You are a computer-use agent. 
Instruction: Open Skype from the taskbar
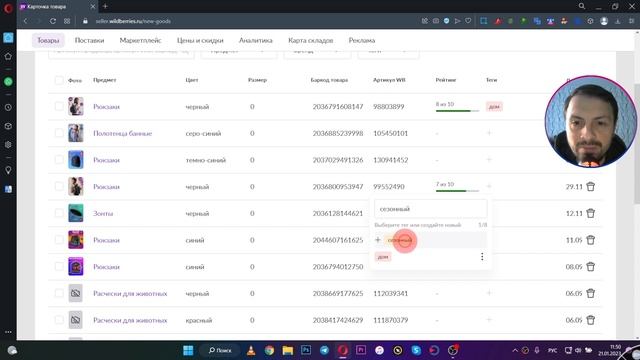[x=416, y=350]
